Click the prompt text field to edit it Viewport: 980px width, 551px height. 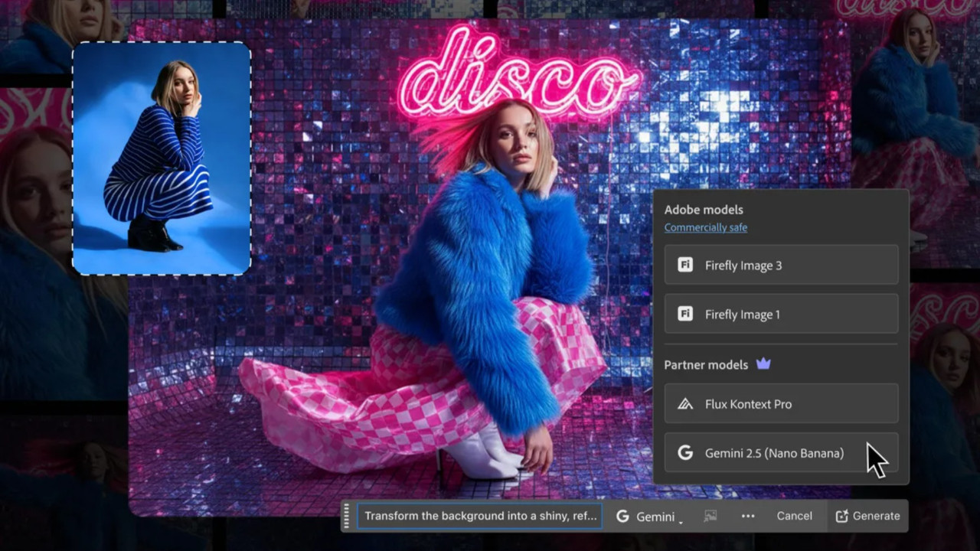coord(479,516)
